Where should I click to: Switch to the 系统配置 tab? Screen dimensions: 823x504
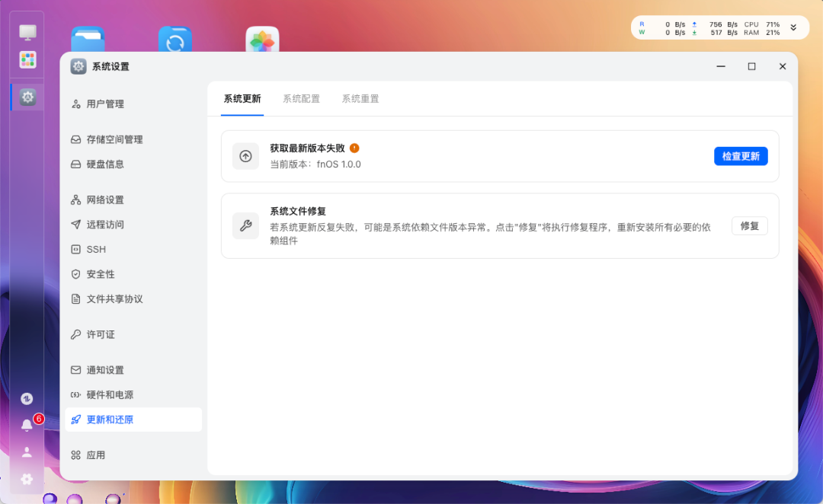(301, 99)
